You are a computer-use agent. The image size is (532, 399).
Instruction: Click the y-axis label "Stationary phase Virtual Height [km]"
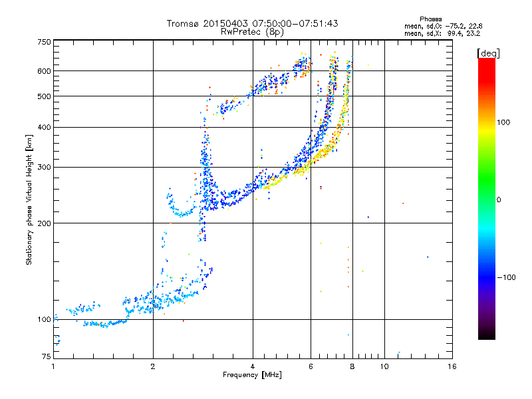(x=29, y=199)
